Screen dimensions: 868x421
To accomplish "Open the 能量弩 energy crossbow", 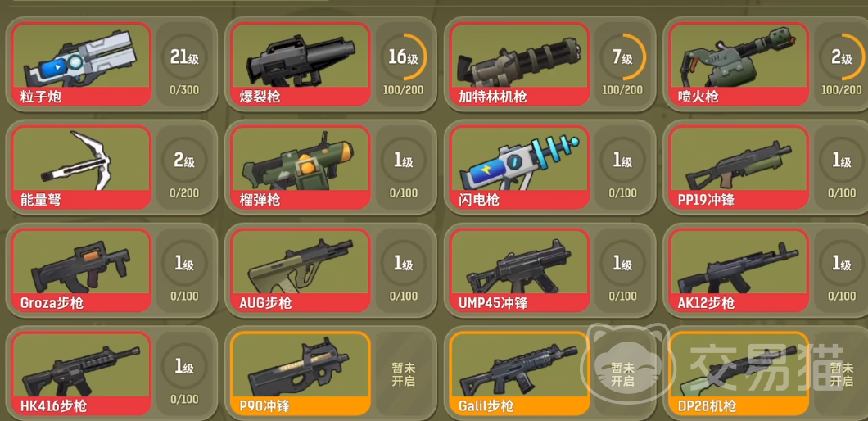I will click(81, 167).
